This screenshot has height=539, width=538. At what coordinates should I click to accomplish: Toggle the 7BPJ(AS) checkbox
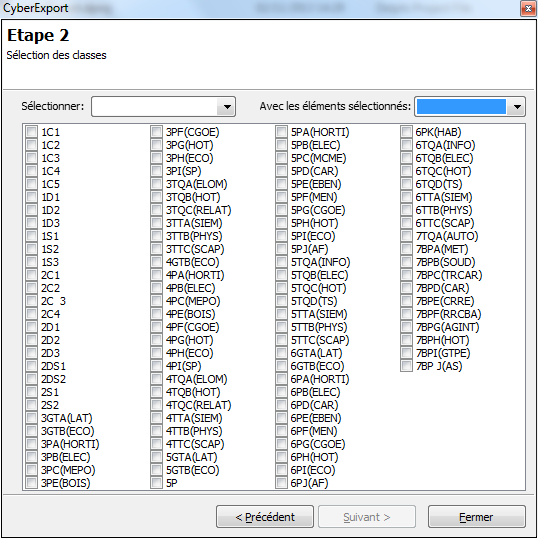pos(406,366)
